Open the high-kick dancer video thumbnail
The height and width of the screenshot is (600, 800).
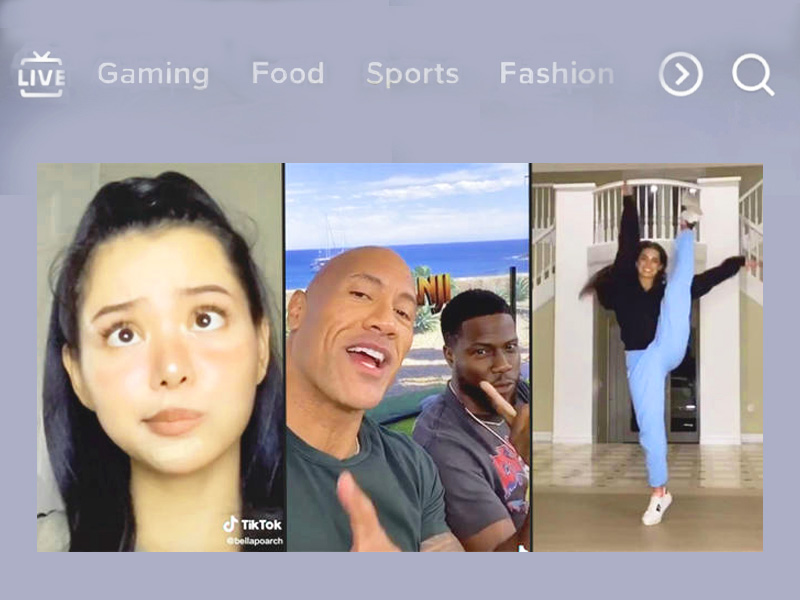point(647,357)
